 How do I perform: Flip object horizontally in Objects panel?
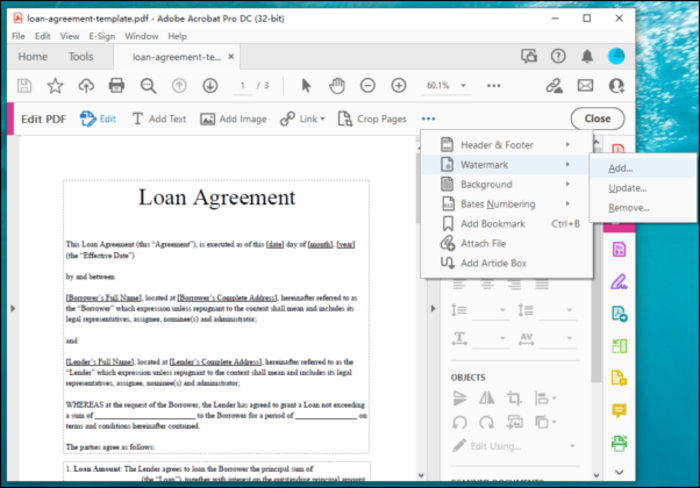(x=487, y=398)
